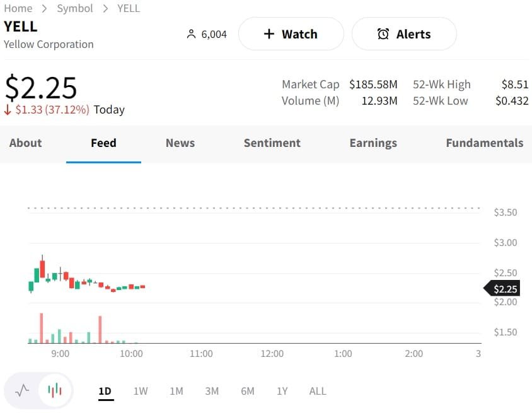Open the Earnings tab
The image size is (532, 413).
pyautogui.click(x=373, y=143)
